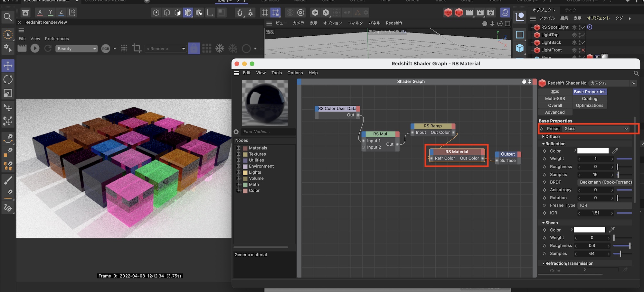
Task: Expand the Materials node category
Action: pos(239,148)
